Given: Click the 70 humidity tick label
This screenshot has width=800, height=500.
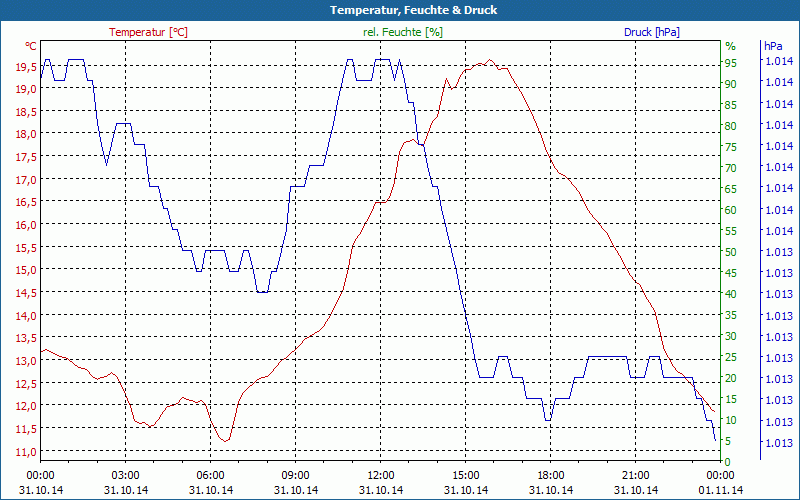Looking at the screenshot, I should coord(731,168).
